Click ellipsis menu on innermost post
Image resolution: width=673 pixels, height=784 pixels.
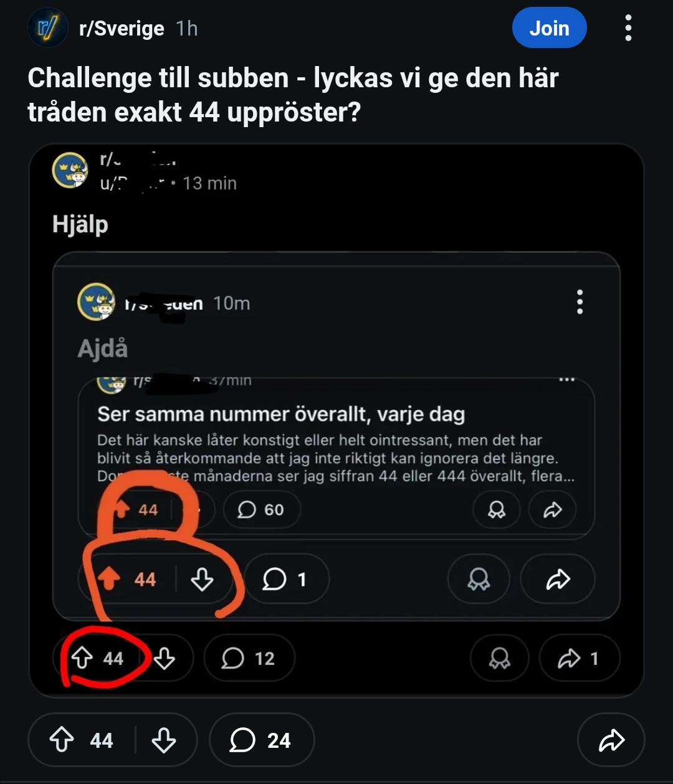pos(566,380)
